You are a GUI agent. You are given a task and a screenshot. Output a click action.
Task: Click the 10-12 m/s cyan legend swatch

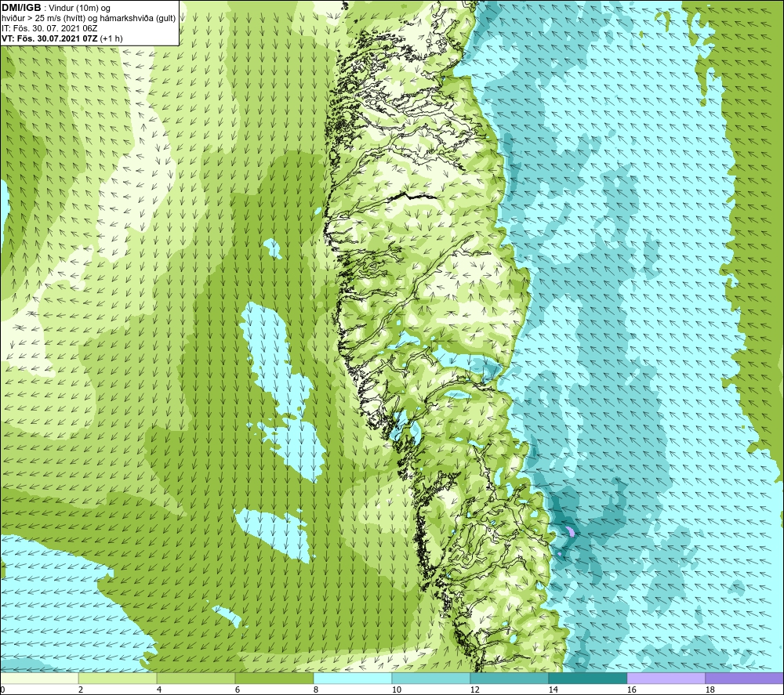tap(430, 678)
